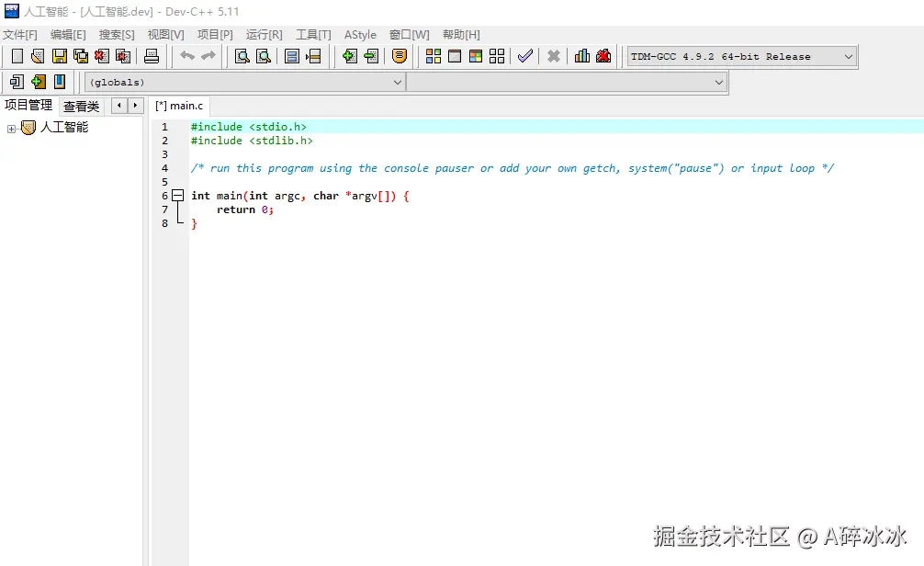924x566 pixels.
Task: Open Replace with the second magnifier icon
Action: click(x=264, y=56)
